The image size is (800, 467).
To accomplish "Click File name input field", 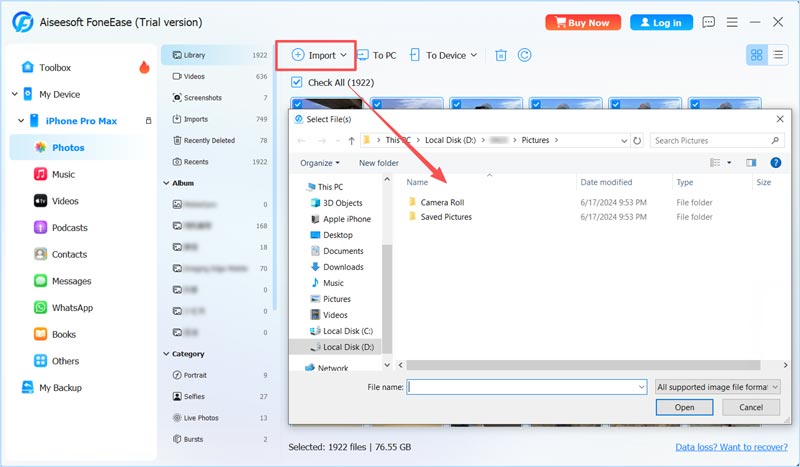I will click(x=527, y=387).
